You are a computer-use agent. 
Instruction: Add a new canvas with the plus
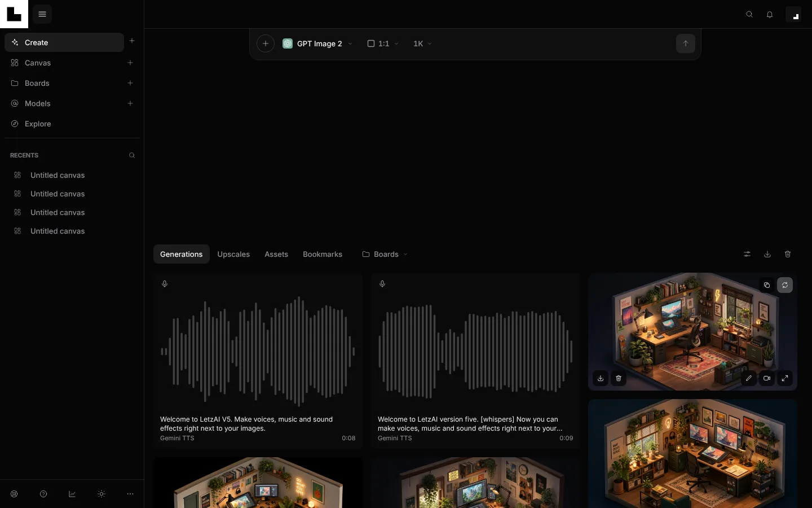click(x=130, y=63)
